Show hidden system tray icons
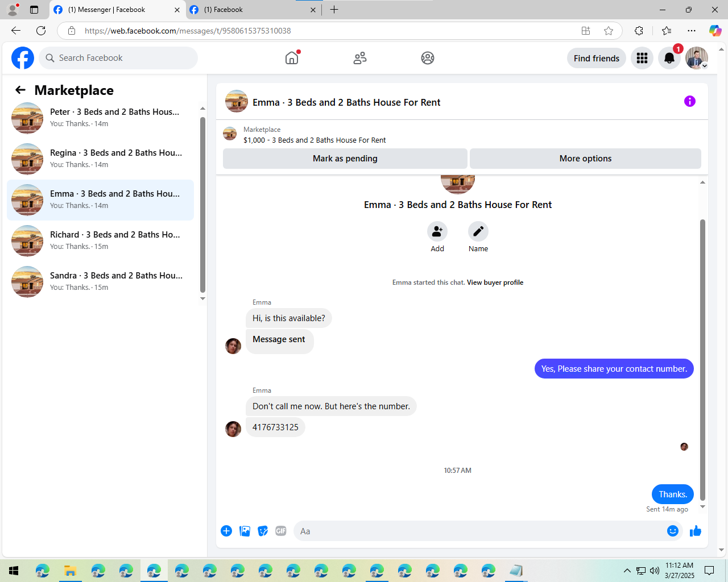This screenshot has height=582, width=728. 627,571
